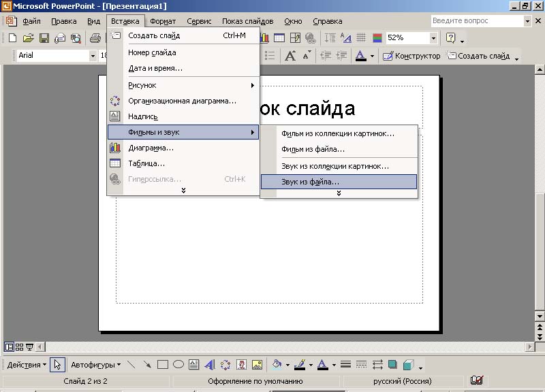Image resolution: width=545 pixels, height=392 pixels.
Task: Choose Звук из файла submenu entry
Action: [339, 182]
